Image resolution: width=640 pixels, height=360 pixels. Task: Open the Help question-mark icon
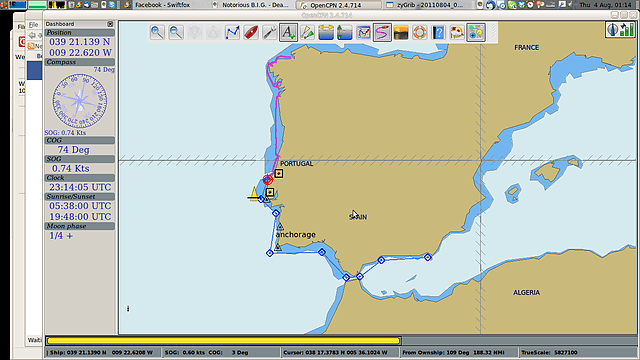tap(438, 32)
